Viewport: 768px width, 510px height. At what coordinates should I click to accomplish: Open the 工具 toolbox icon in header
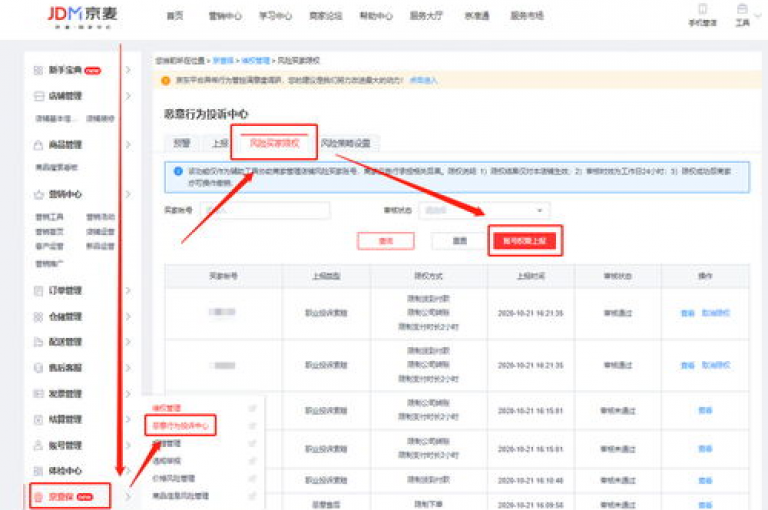point(742,9)
